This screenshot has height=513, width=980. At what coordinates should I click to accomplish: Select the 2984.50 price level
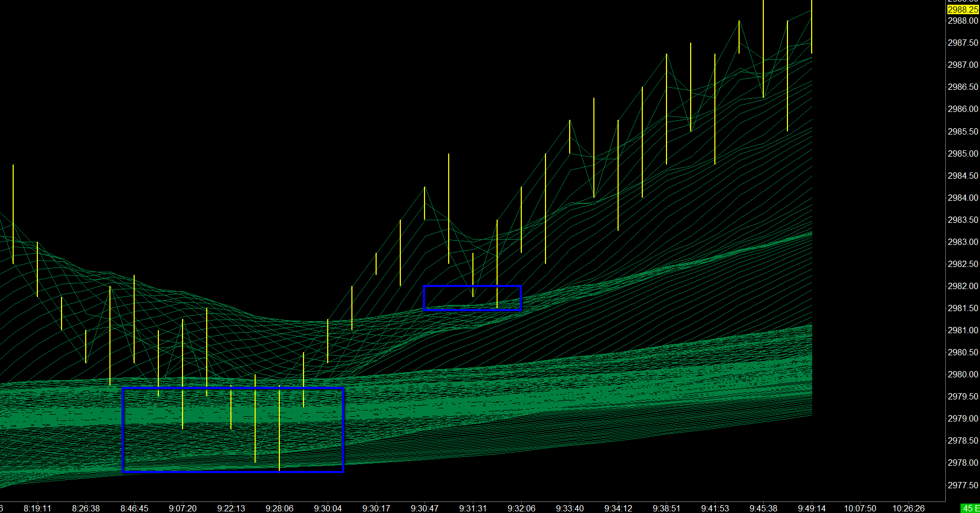coord(963,176)
